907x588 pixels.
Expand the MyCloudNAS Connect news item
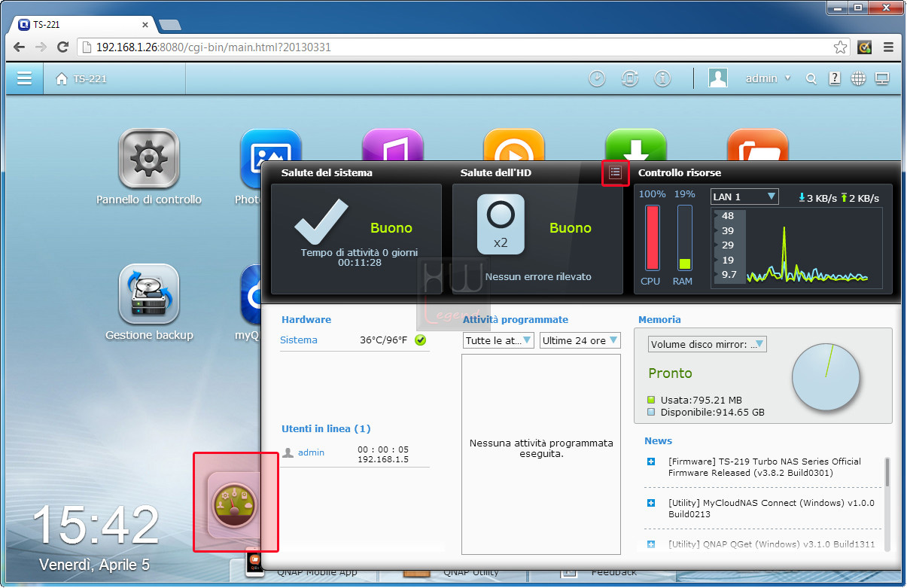[651, 503]
